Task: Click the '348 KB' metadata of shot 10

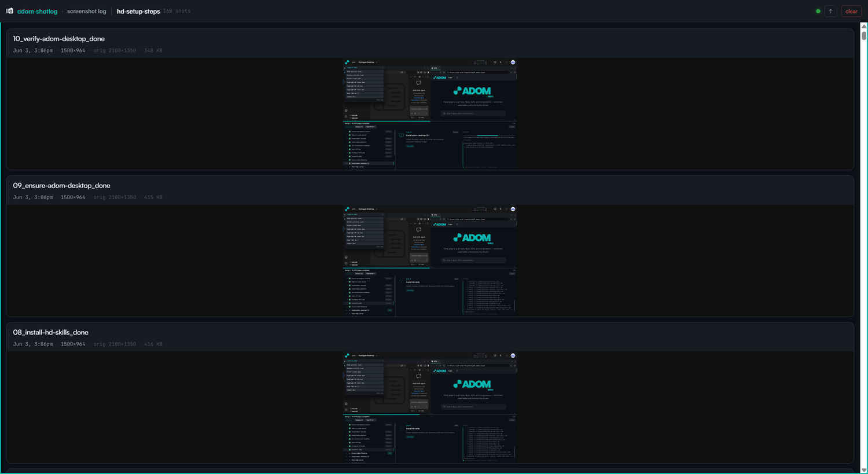Action: [153, 51]
